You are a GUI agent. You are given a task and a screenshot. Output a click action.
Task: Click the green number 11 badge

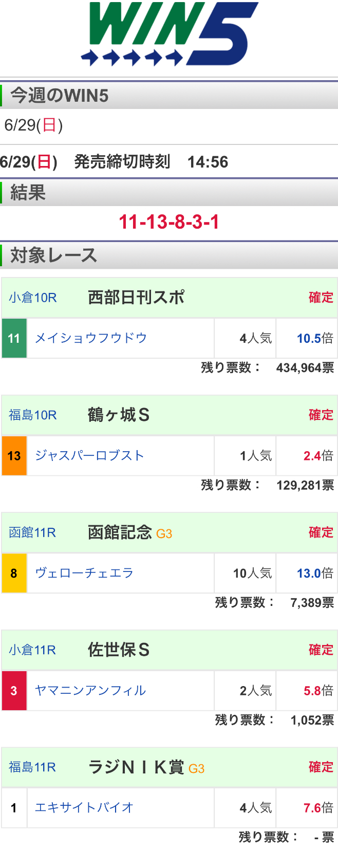(14, 338)
